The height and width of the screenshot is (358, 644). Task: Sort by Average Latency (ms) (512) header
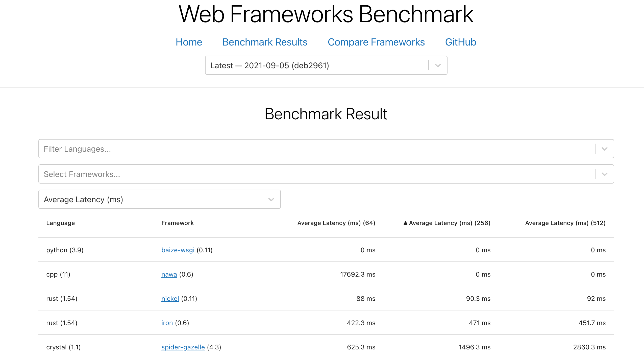(x=565, y=223)
